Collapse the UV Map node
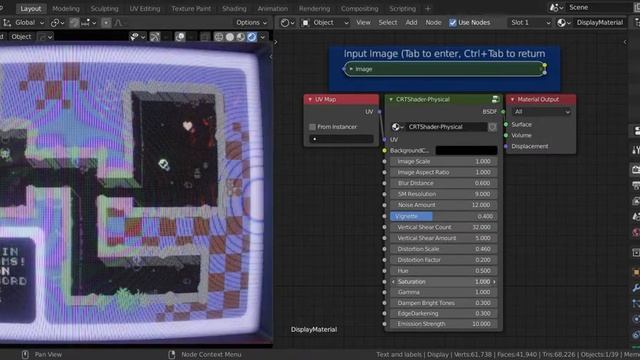The image size is (640, 360). click(310, 100)
